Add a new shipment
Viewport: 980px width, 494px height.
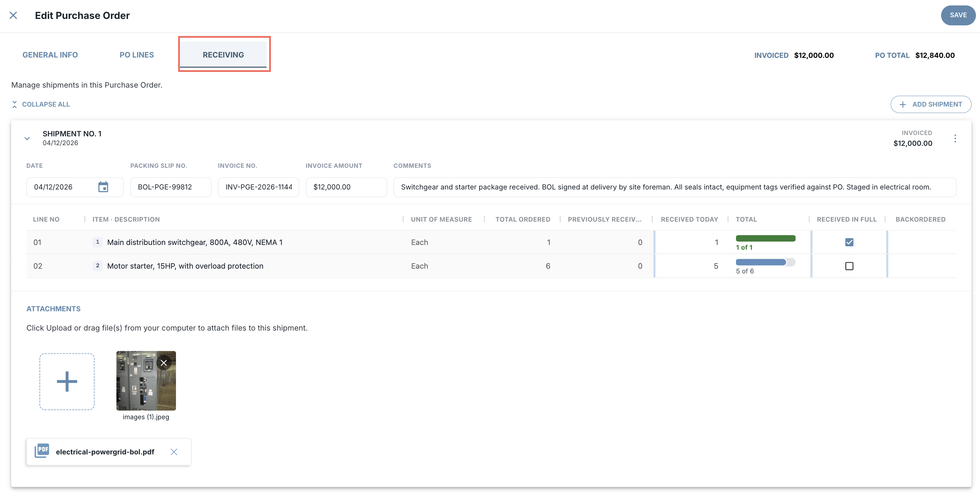coord(931,104)
